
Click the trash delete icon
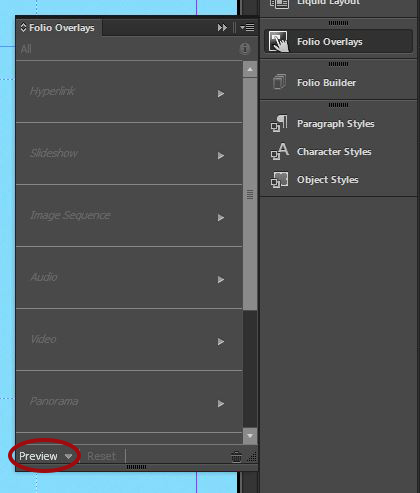tap(236, 457)
